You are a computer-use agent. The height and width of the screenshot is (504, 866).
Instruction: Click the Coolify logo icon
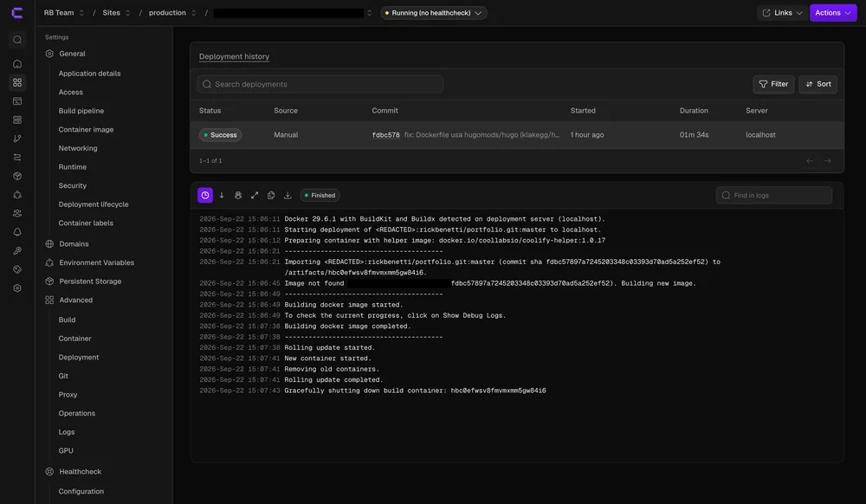(17, 13)
